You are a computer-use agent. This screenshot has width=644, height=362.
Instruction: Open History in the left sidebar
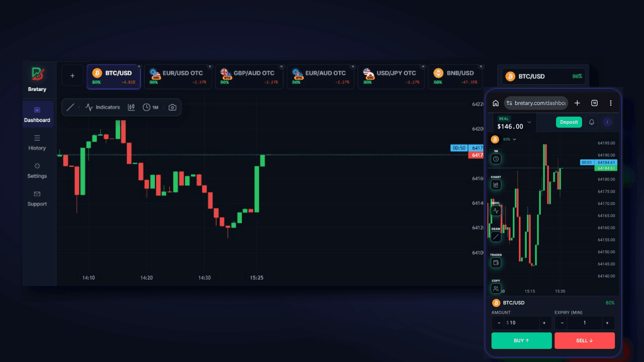tap(37, 143)
